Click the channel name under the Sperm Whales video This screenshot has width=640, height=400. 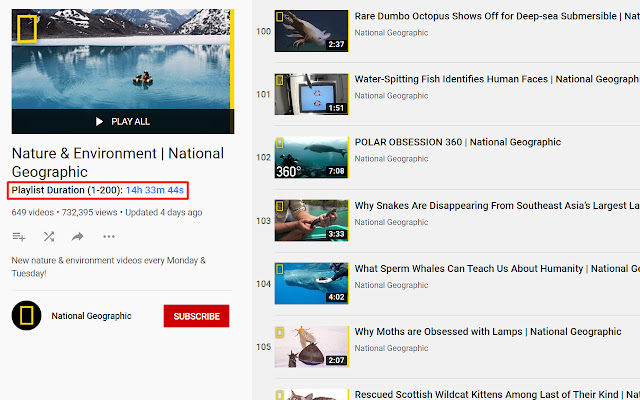(x=391, y=285)
